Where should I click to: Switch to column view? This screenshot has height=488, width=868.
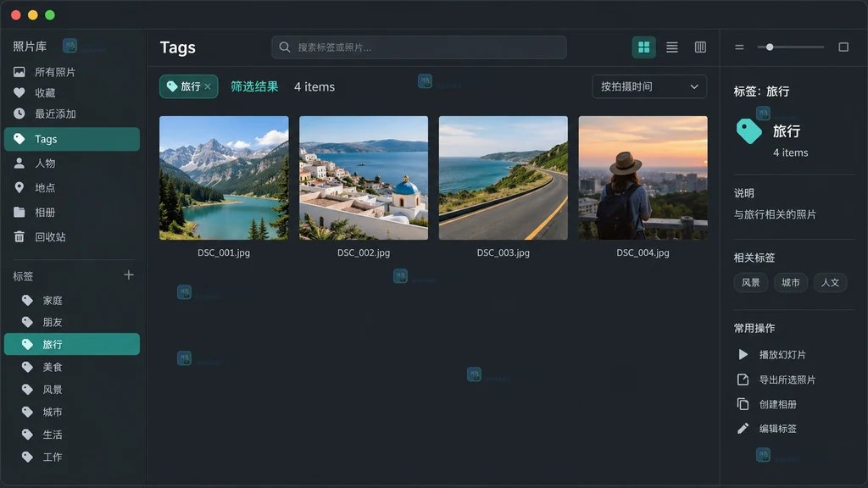pos(700,47)
